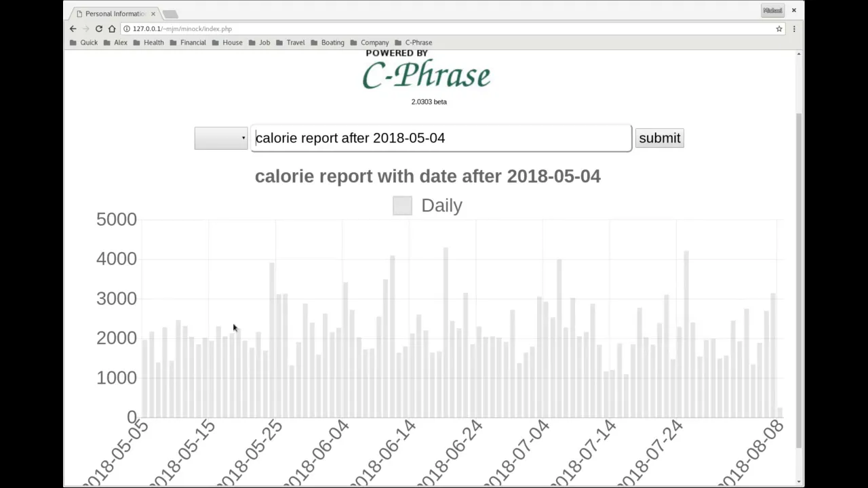Close the Personal Information tab
This screenshot has height=488, width=868.
153,14
